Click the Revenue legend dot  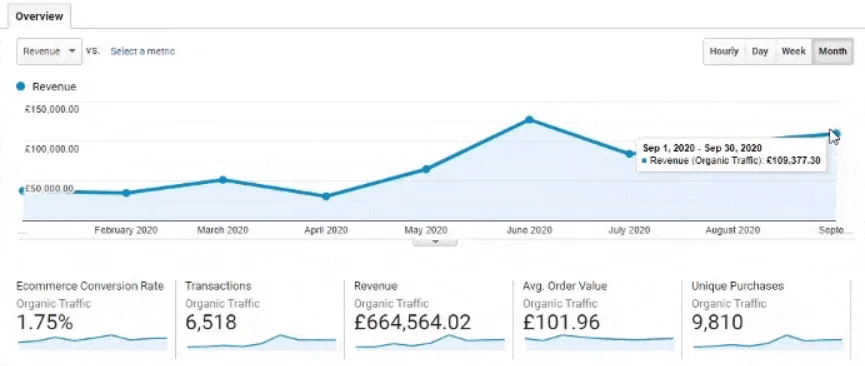coord(21,87)
